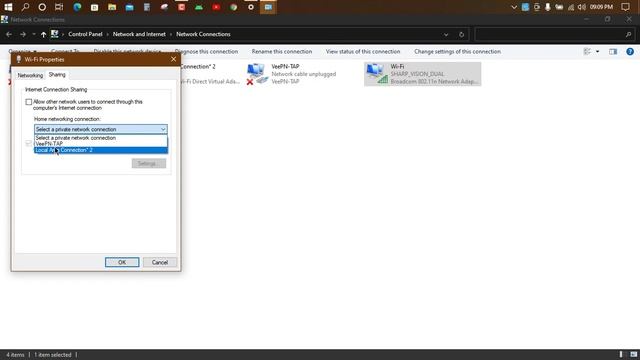Image resolution: width=640 pixels, height=360 pixels.
Task: Select Control Panel in the breadcrumb
Action: click(85, 34)
